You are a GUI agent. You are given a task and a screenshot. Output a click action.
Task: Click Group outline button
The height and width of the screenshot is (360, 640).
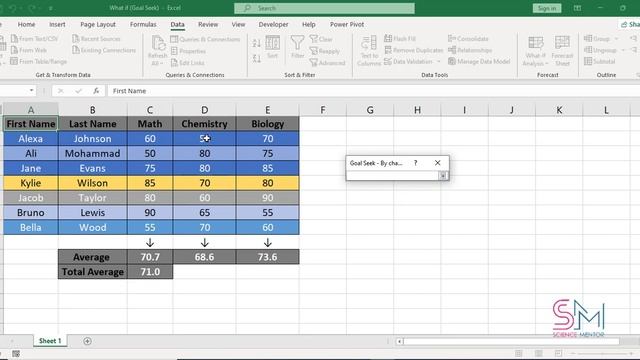[597, 39]
